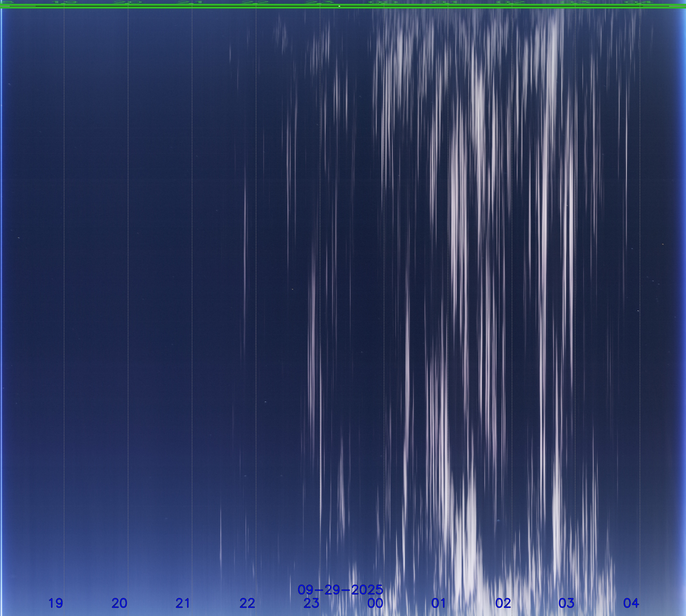This screenshot has height=616, width=686.
Task: Click the green 04 label at the top
Action: tap(639, 2)
